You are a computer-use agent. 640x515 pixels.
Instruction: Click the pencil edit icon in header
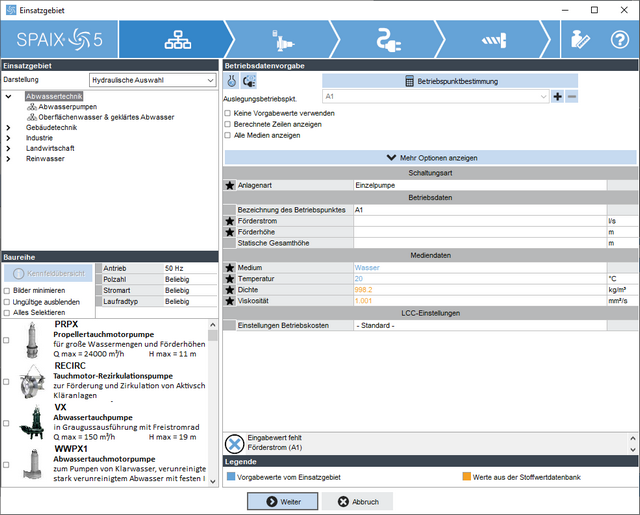pos(578,40)
